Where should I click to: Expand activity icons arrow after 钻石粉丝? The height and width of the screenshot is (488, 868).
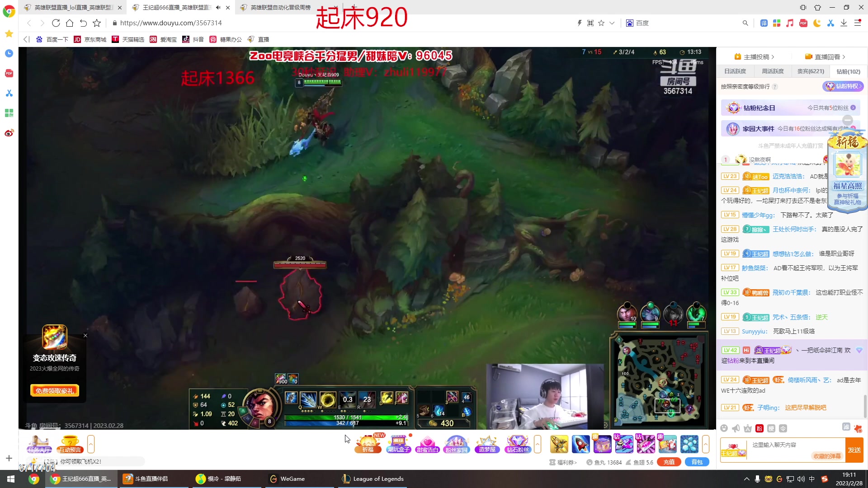coord(538,444)
